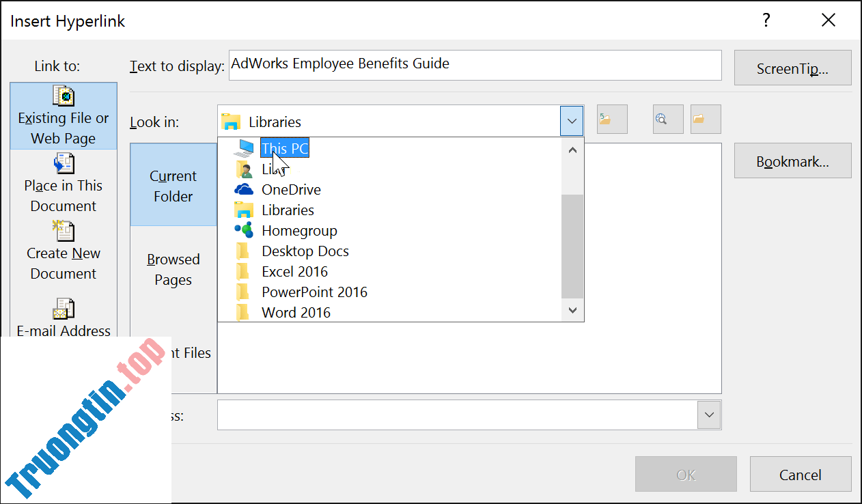Click the Browse for File icon
The width and height of the screenshot is (862, 504).
(x=704, y=119)
